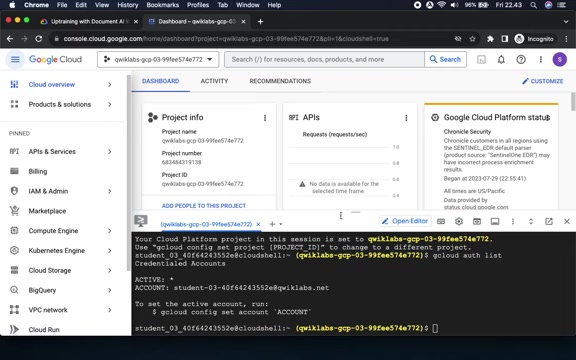Expand Kubernetes Engine submenu
The width and height of the screenshot is (576, 360).
[109, 251]
